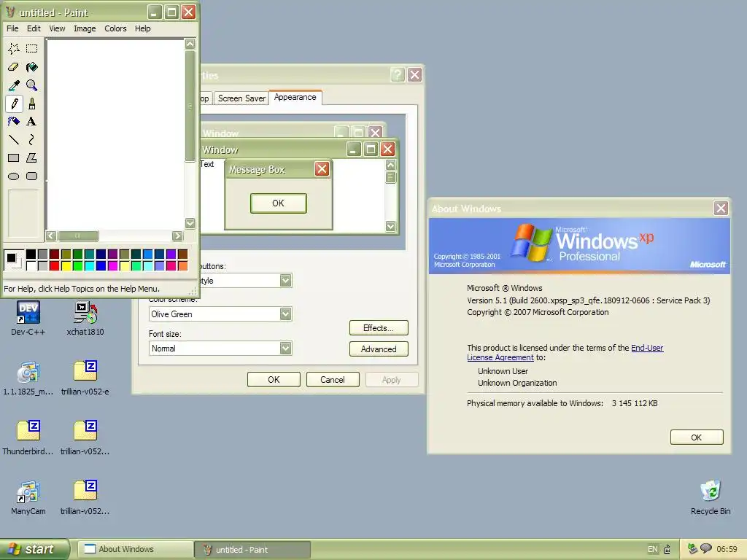The height and width of the screenshot is (560, 747).
Task: Pick the Text tool in Paint
Action: tap(32, 122)
